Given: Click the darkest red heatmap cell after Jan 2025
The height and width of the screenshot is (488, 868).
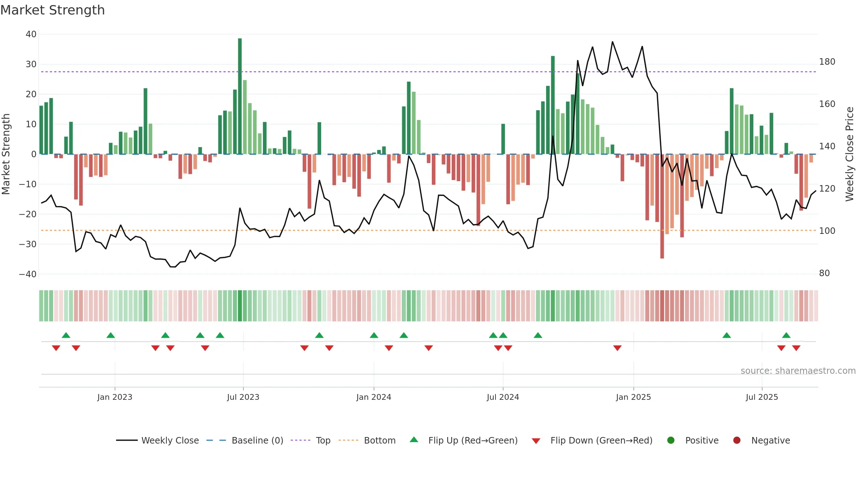Looking at the screenshot, I should click(662, 306).
